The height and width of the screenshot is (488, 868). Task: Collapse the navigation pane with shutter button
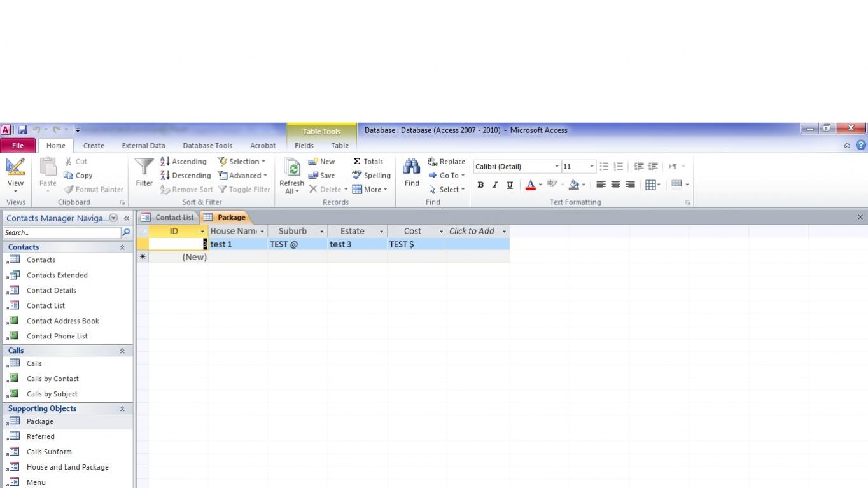127,218
